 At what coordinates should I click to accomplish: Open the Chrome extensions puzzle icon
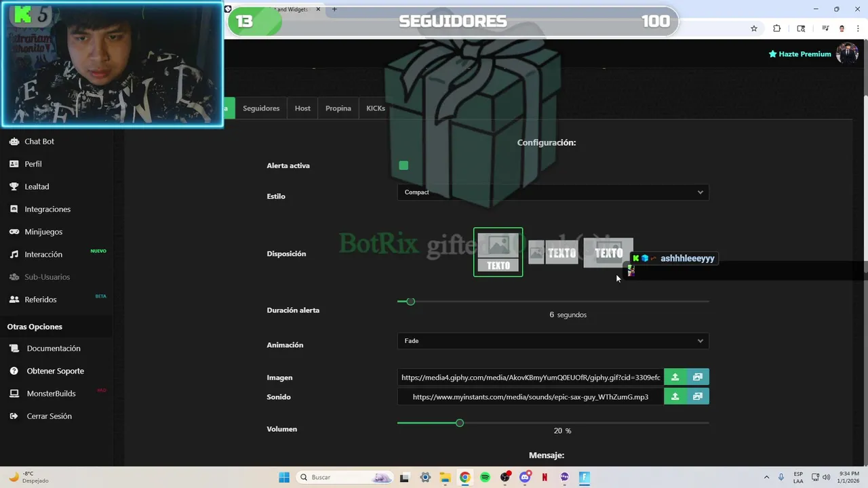777,28
